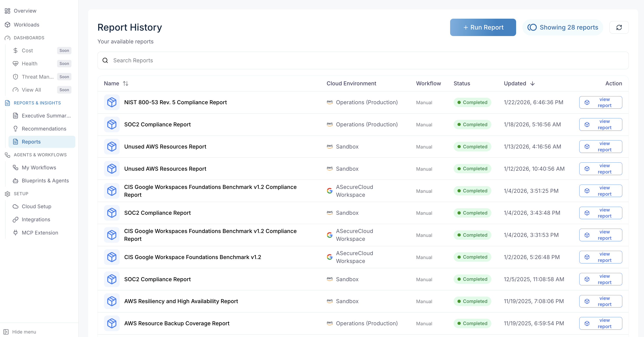
Task: Open Integrations from the sidebar
Action: (x=36, y=219)
